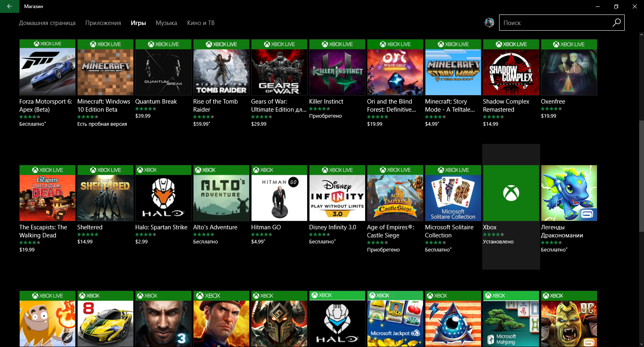Click star rating under Oxenfree

551,109
